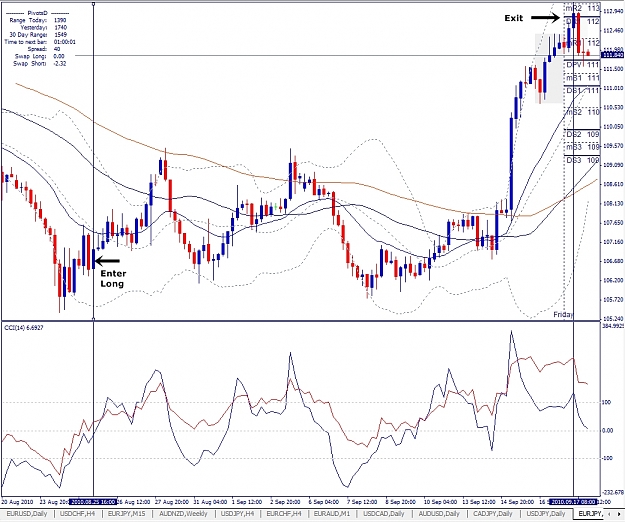Click the Yesterday: 1740 value
625x522 pixels.
click(60, 27)
